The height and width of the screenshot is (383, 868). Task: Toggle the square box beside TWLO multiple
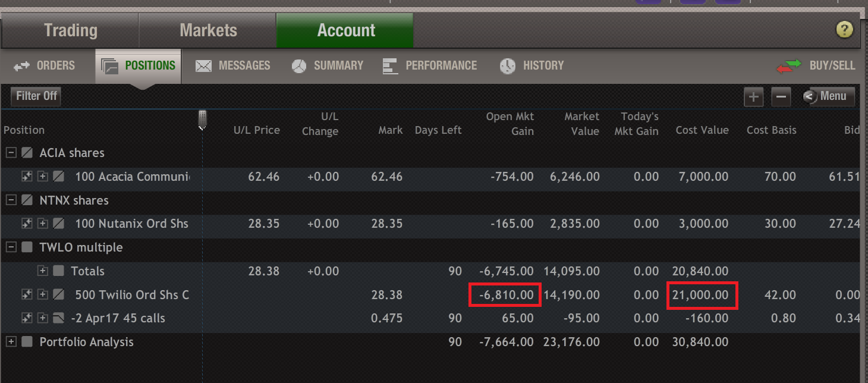27,247
